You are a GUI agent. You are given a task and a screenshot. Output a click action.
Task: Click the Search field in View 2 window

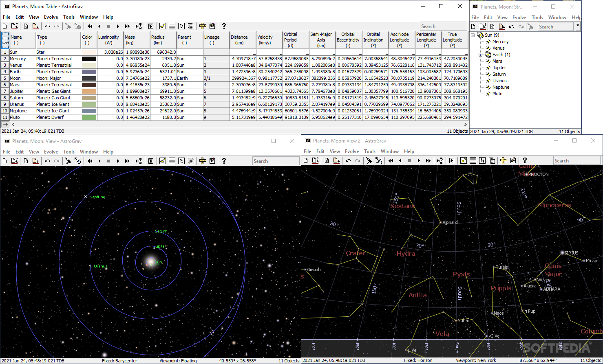click(577, 160)
